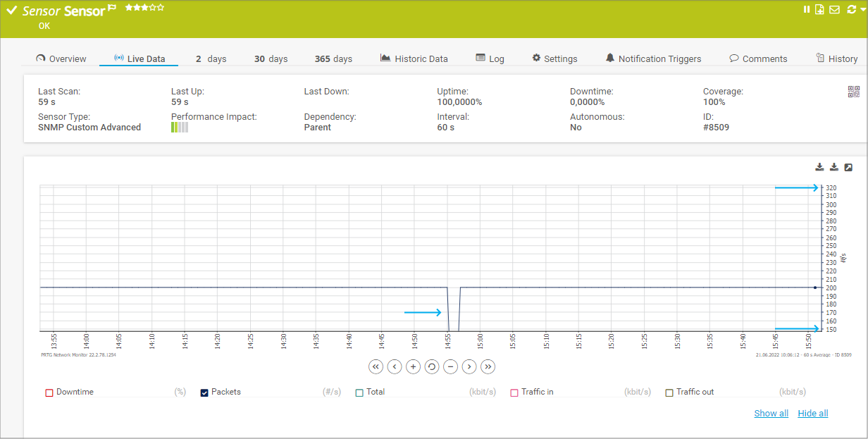
Task: Show the sensor QR code
Action: (x=853, y=92)
